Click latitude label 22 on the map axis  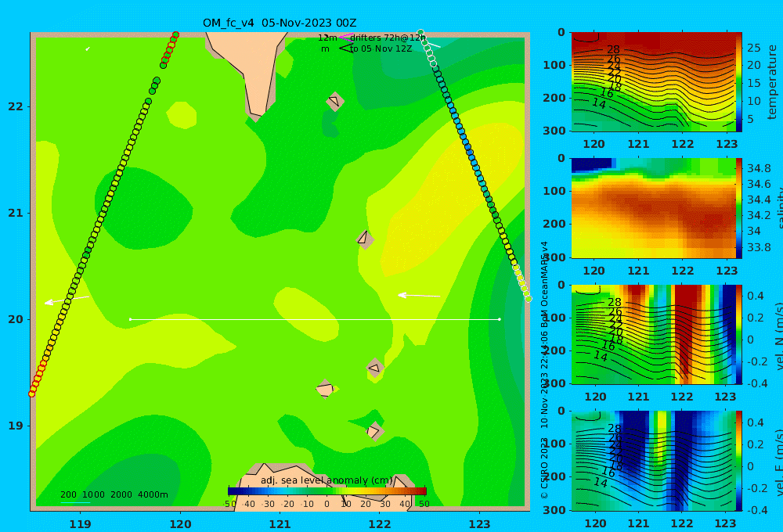(x=16, y=106)
